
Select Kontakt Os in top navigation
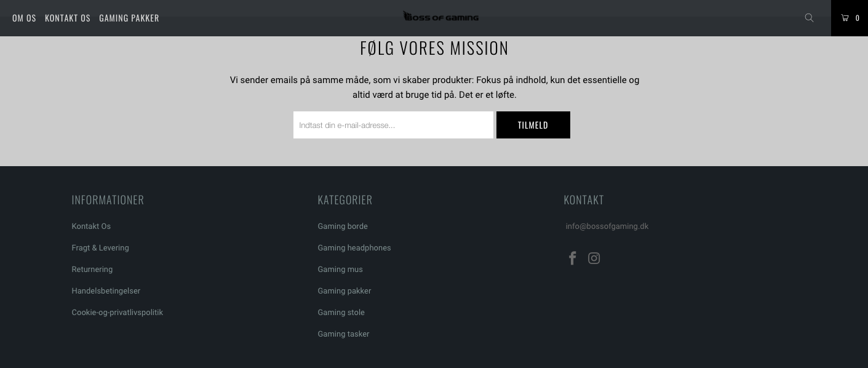(68, 18)
